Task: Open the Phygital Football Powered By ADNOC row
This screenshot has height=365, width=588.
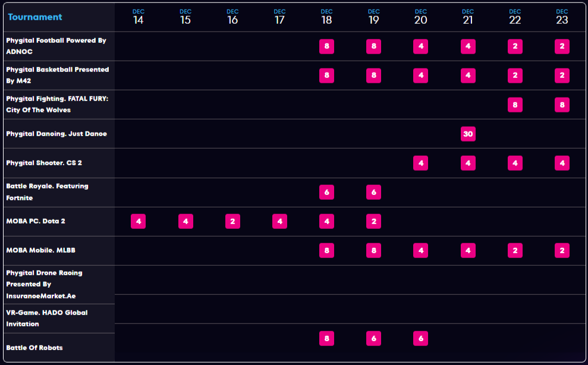Action: tap(56, 46)
